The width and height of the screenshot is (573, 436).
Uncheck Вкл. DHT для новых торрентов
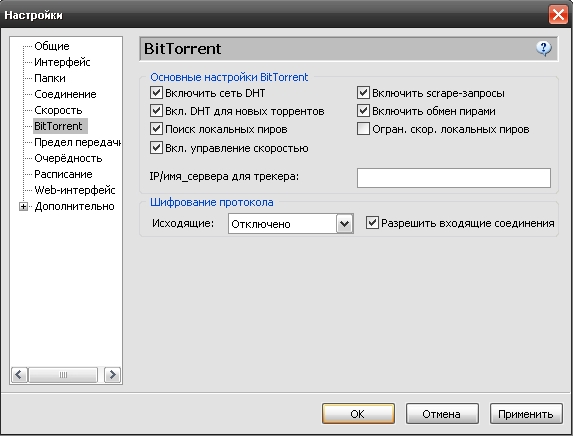pos(156,111)
